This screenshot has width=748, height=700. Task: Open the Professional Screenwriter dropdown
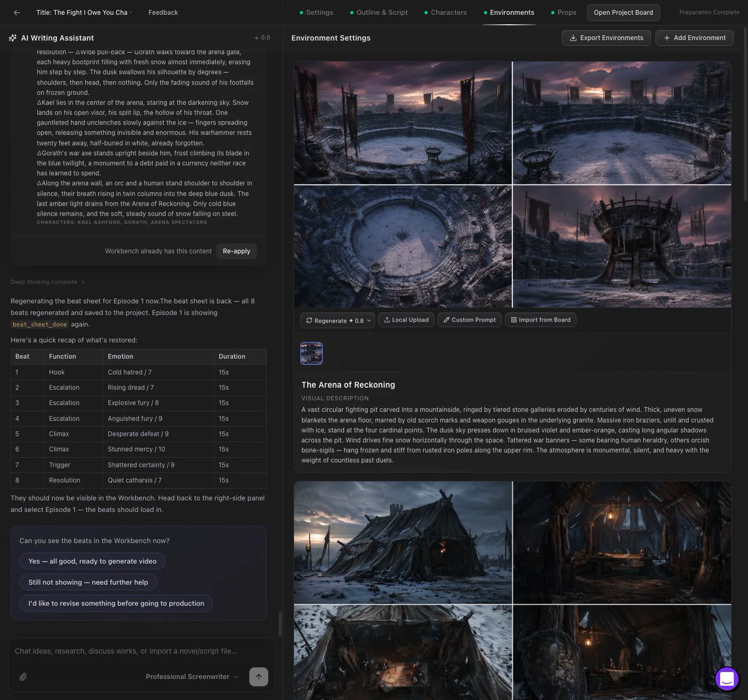coord(192,677)
